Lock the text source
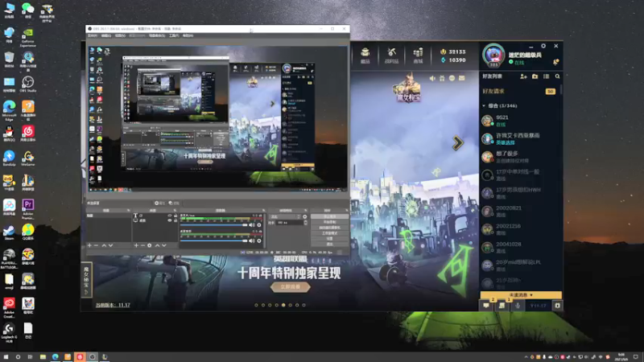 tap(175, 215)
